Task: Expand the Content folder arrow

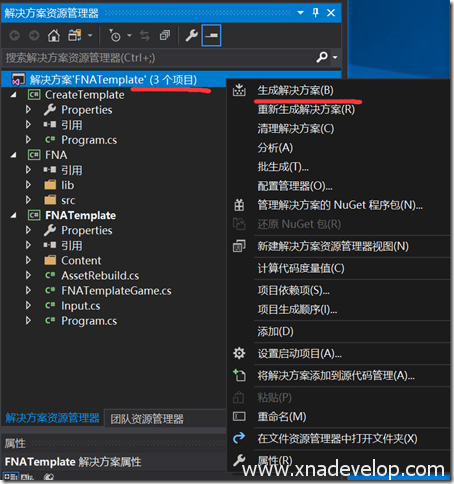Action: 29,260
